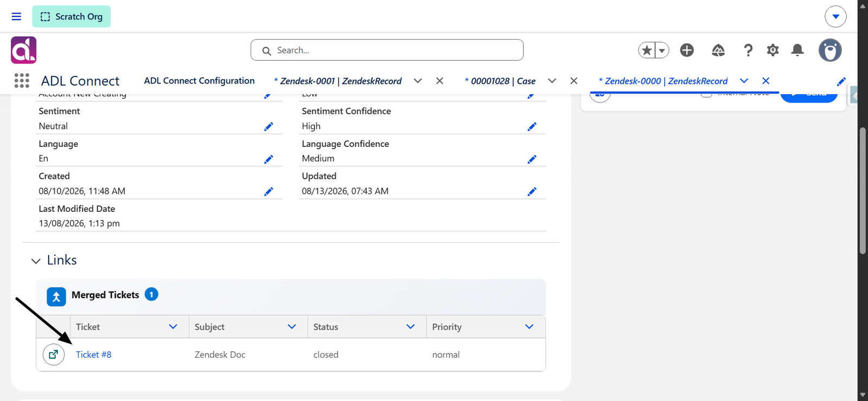
Task: Click the ADL Connect app name
Action: [x=80, y=81]
